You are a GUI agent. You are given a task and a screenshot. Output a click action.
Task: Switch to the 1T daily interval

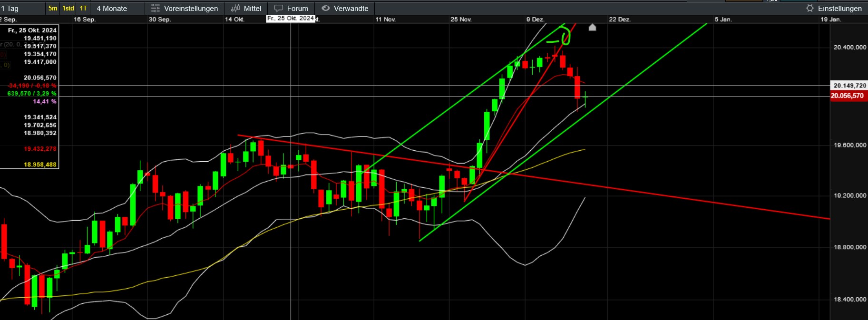point(83,9)
